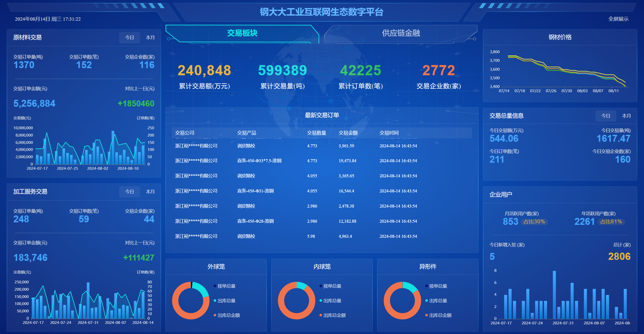Click 今日交易企业数 value 160
This screenshot has height=334, width=644.
(623, 159)
